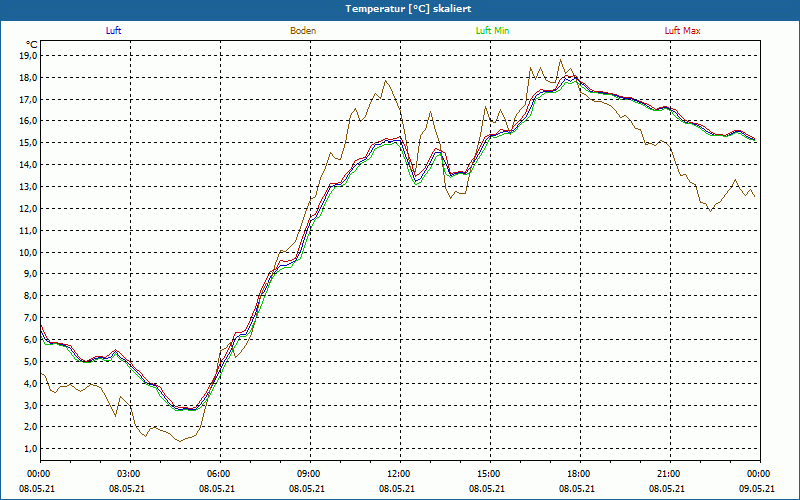The height and width of the screenshot is (500, 800).
Task: Click the '3,0' y-axis value
Action: point(31,406)
